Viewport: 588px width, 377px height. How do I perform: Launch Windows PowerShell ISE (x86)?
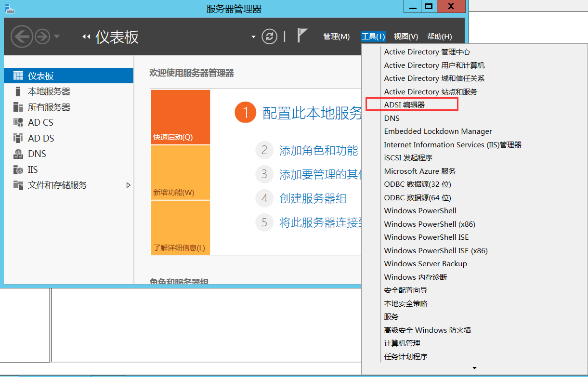(x=436, y=250)
